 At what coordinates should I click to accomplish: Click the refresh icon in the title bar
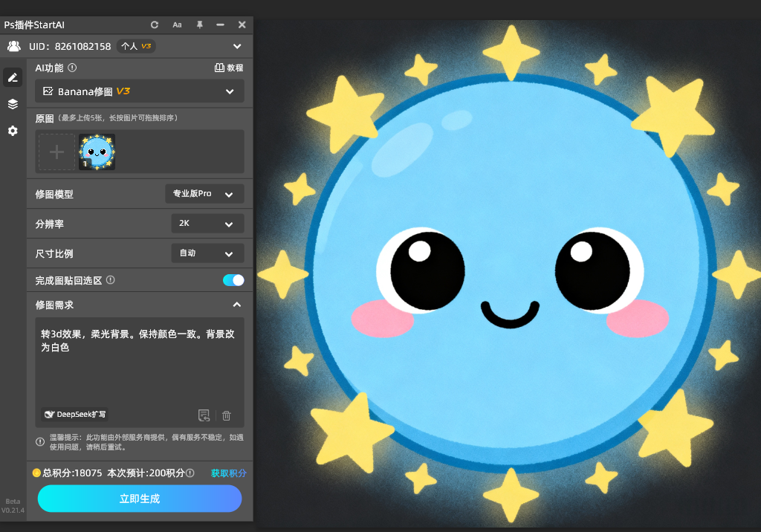pos(155,25)
